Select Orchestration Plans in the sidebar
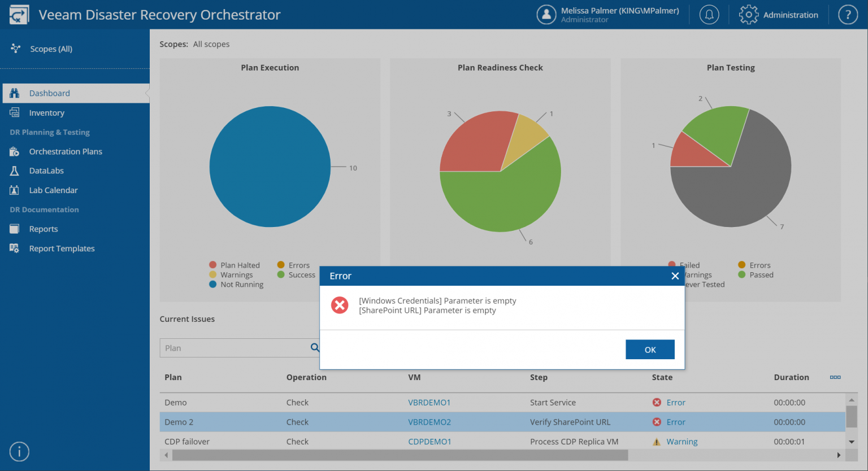The height and width of the screenshot is (471, 868). click(x=66, y=151)
